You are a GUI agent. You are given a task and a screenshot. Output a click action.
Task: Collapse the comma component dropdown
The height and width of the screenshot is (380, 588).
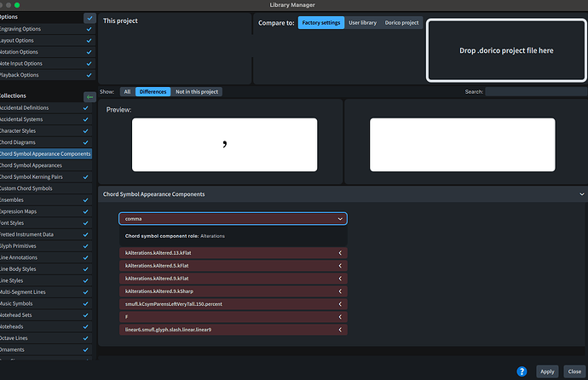[x=340, y=219]
